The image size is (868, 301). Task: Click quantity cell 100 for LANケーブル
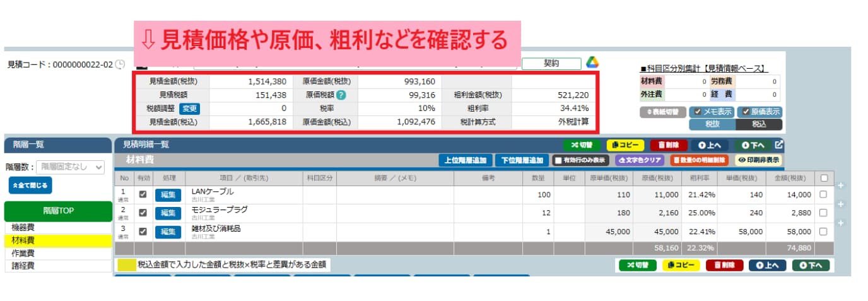(x=538, y=195)
